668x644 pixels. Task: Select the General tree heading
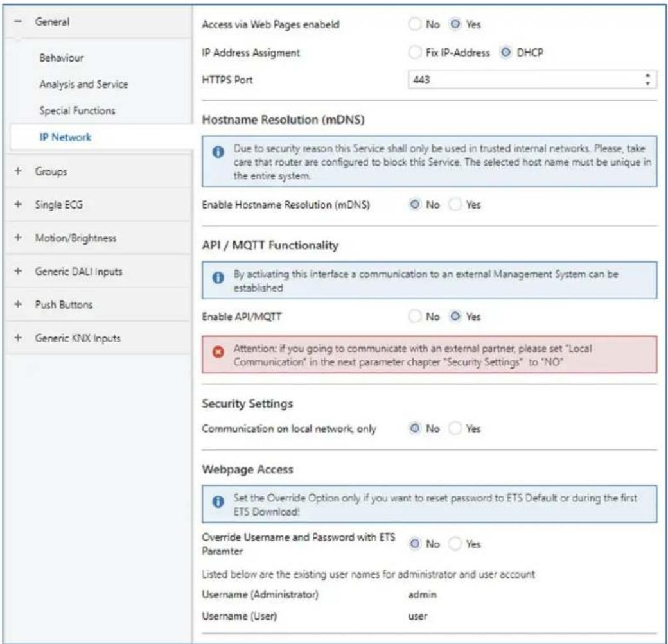point(52,22)
